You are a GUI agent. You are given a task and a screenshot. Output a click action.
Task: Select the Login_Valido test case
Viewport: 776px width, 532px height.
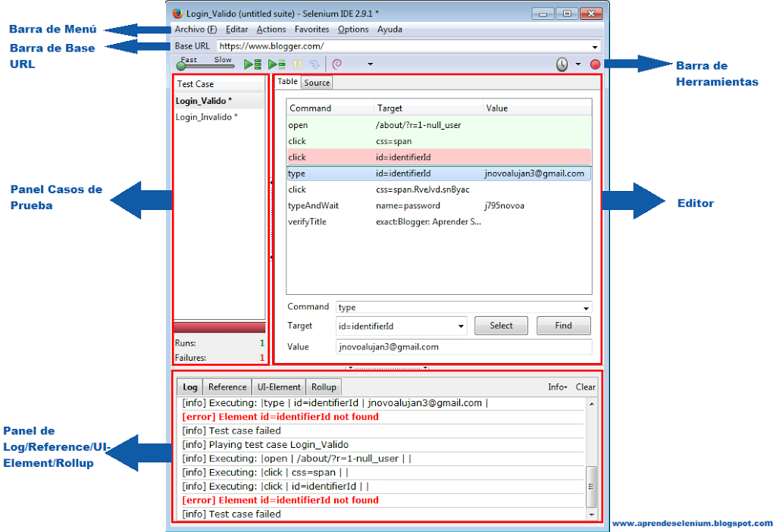219,101
